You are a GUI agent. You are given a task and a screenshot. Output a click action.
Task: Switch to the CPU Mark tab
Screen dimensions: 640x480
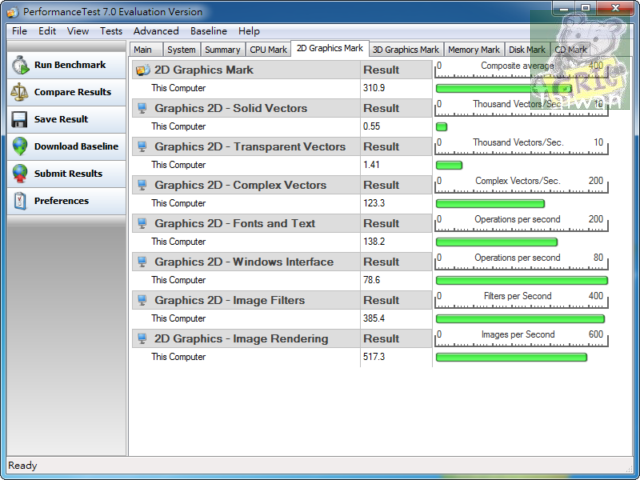click(268, 50)
